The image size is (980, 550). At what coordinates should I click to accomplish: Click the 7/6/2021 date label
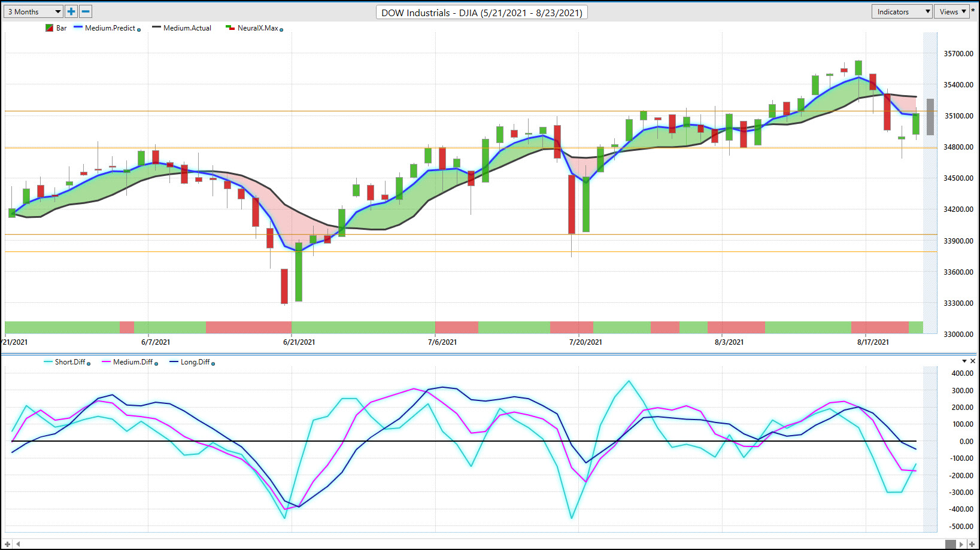pos(442,342)
